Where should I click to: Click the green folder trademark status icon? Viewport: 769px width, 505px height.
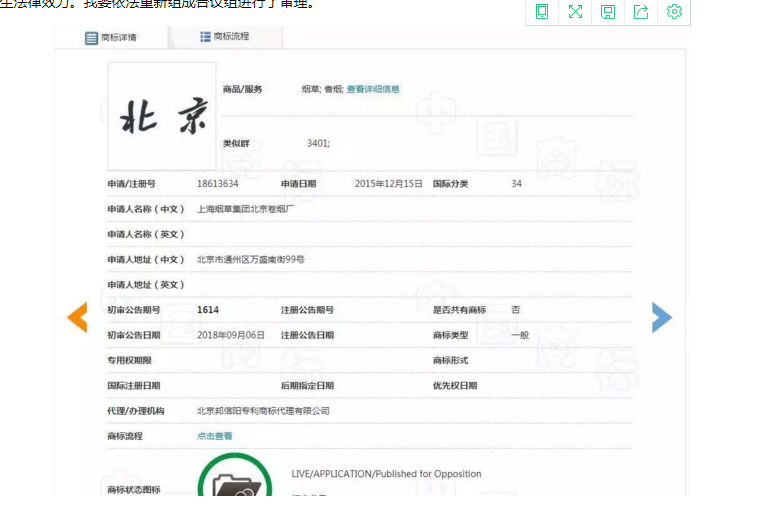235,476
